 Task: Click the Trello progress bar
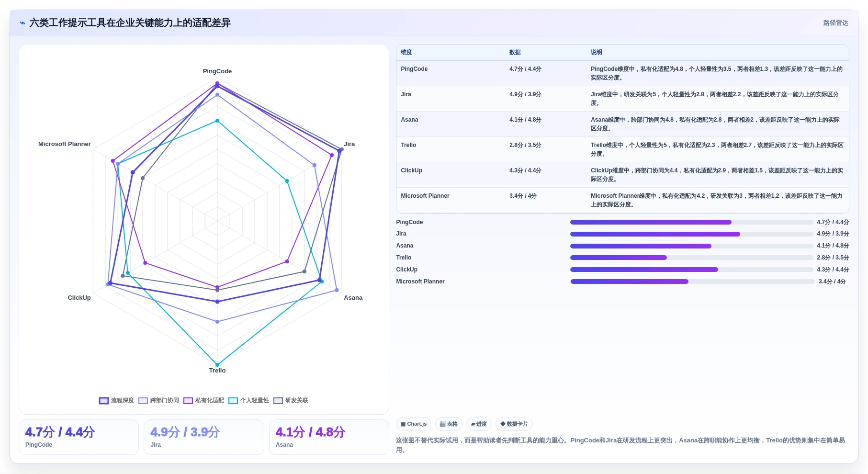[x=691, y=258]
